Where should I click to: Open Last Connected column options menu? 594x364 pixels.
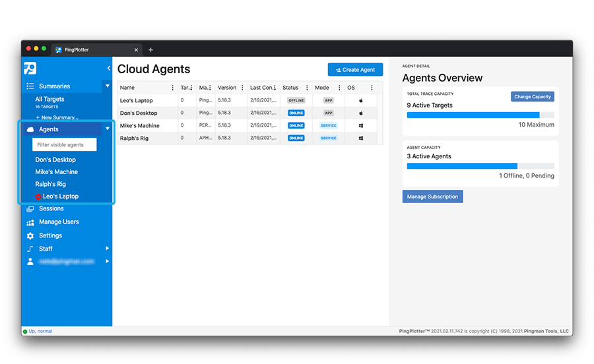pos(275,88)
